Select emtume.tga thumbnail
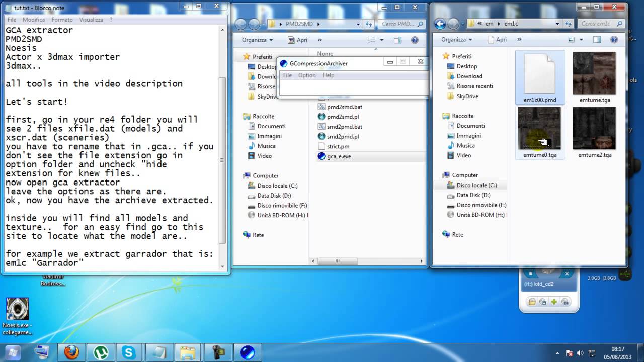Image resolution: width=644 pixels, height=362 pixels. pos(595,77)
